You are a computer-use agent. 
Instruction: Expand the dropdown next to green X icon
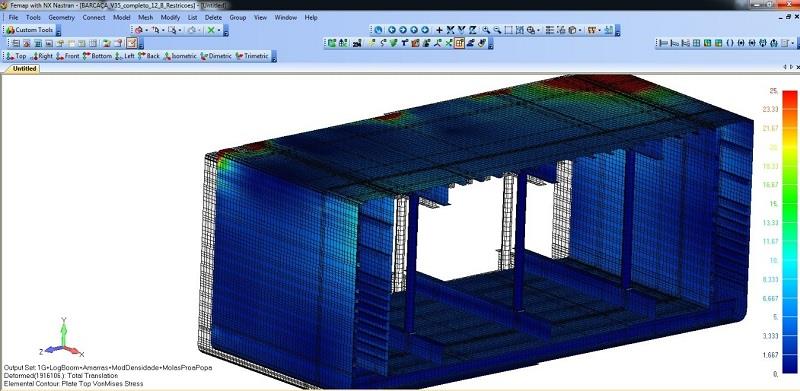pos(219,30)
